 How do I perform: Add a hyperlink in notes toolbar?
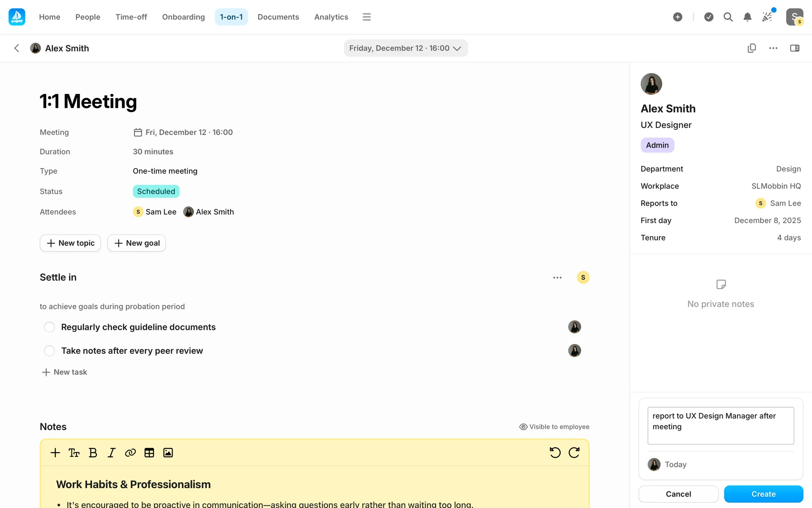pyautogui.click(x=130, y=453)
